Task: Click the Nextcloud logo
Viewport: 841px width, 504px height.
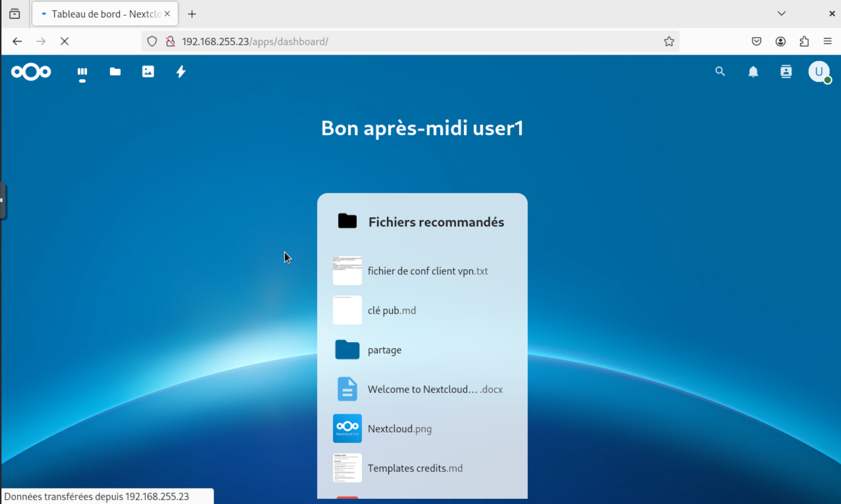Action: 31,72
